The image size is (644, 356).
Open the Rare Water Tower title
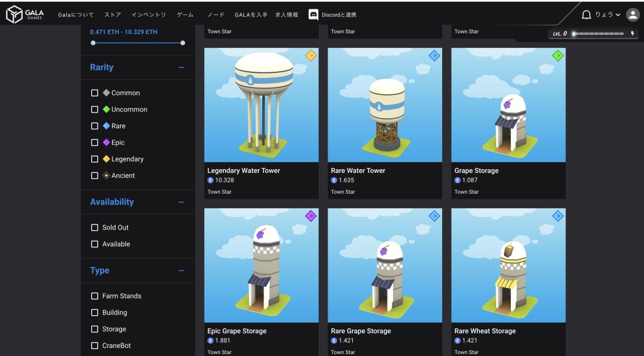pyautogui.click(x=358, y=170)
